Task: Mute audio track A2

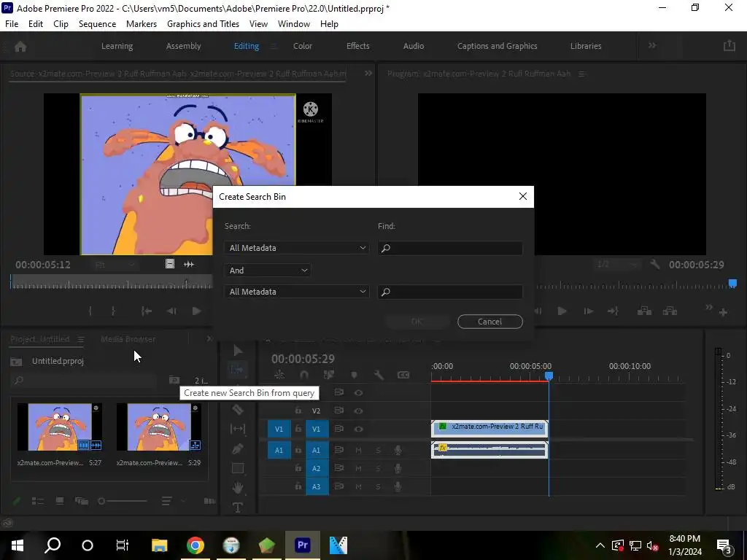Action: tap(358, 469)
